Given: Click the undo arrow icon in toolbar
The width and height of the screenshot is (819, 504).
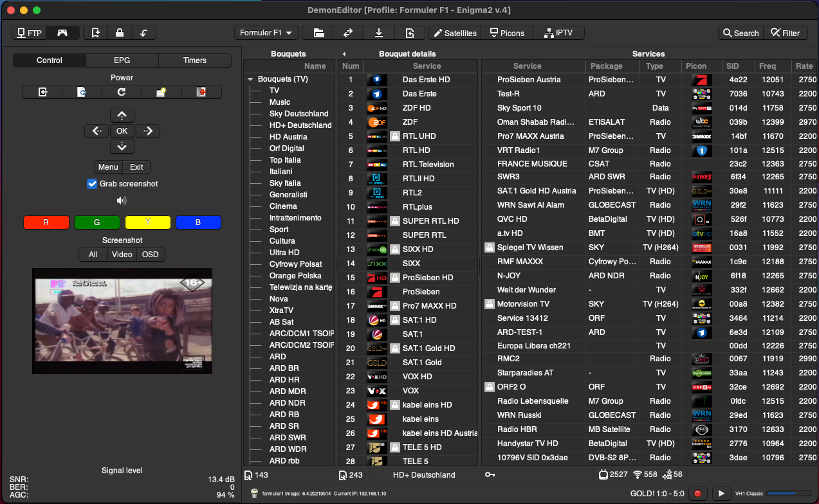Looking at the screenshot, I should click(x=144, y=33).
